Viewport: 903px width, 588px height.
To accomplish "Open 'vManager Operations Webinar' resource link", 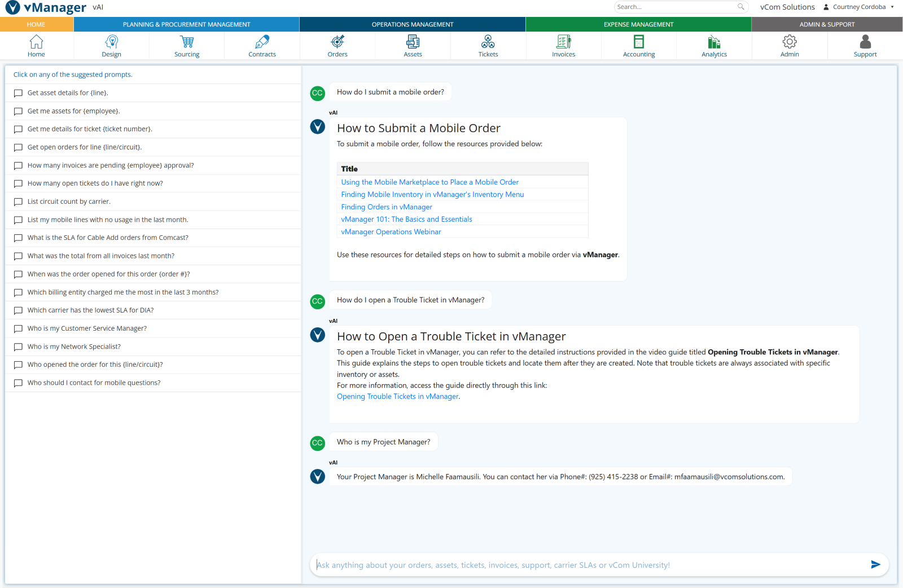I will tap(391, 232).
